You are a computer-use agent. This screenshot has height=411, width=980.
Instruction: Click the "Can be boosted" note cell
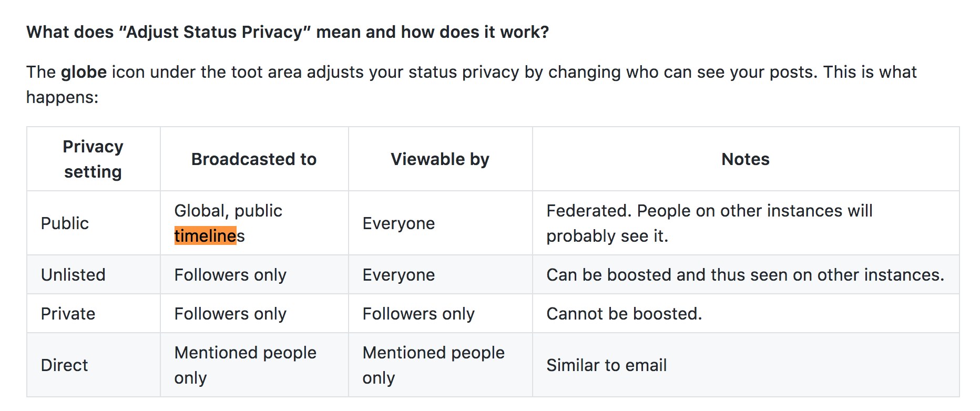point(745,275)
